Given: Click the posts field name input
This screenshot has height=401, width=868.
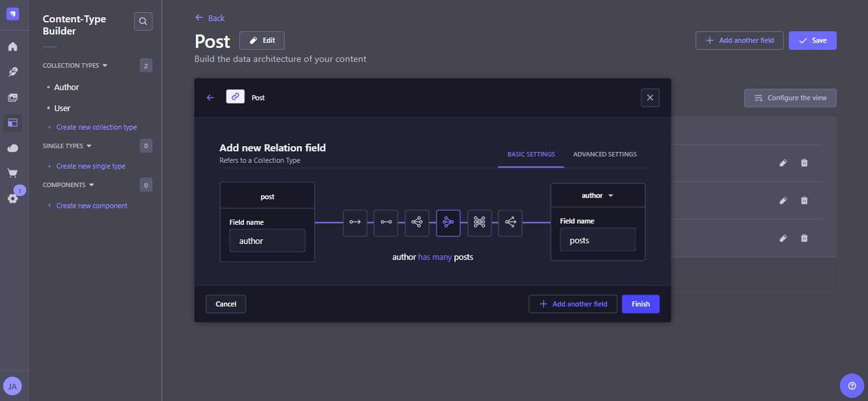Looking at the screenshot, I should click(597, 241).
